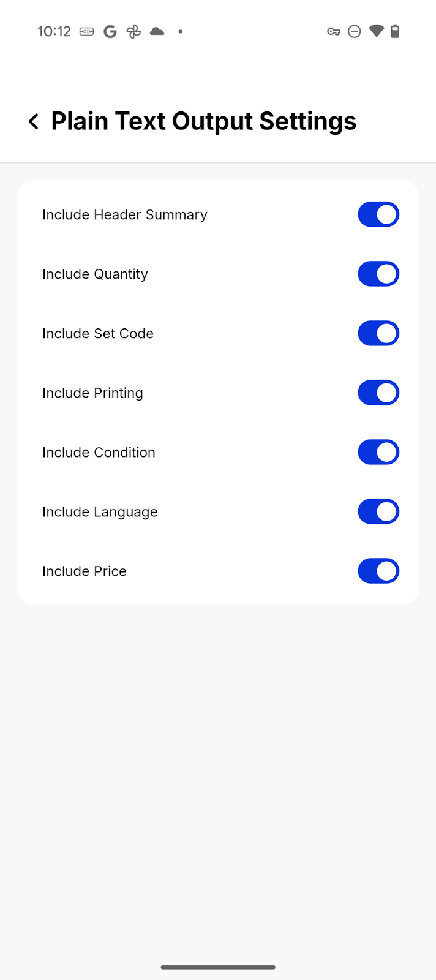Tap the 10:12 clock in status bar
The image size is (436, 980).
click(54, 32)
